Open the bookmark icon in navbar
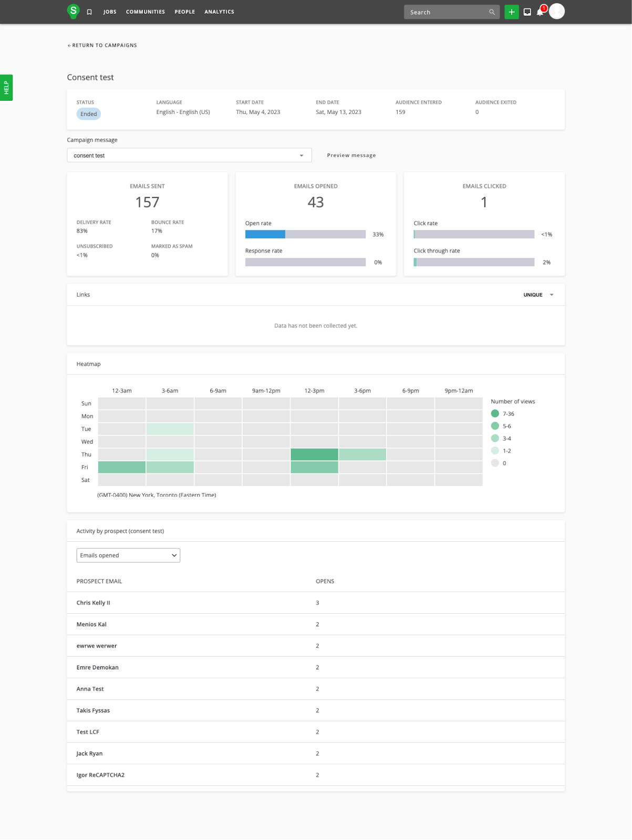This screenshot has width=632, height=840. [x=89, y=12]
